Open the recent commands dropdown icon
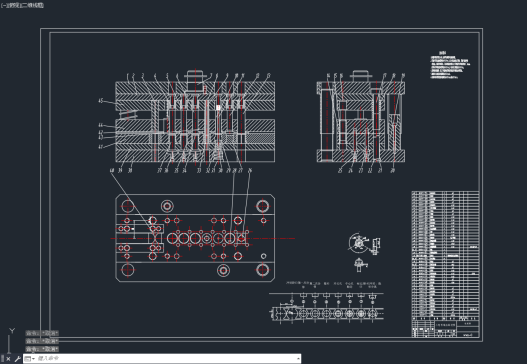 pos(29,359)
